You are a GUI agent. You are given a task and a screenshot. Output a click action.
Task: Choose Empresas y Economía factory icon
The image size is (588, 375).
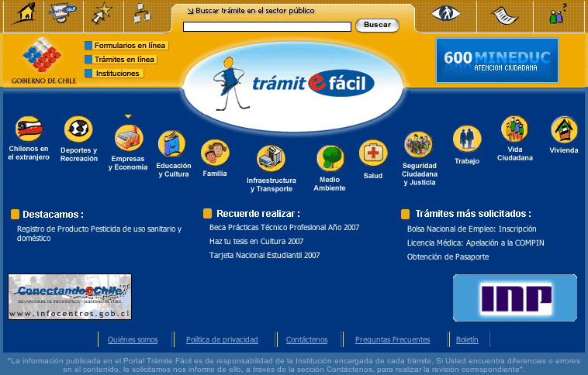coord(129,138)
